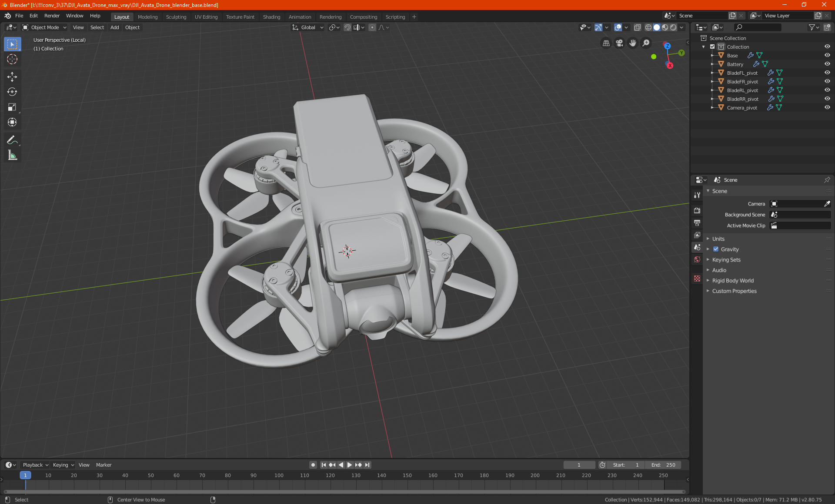Image resolution: width=835 pixels, height=504 pixels.
Task: Open the Render menu
Action: click(52, 16)
